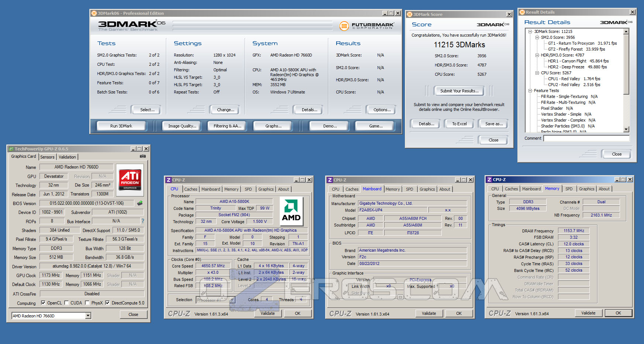Image resolution: width=644 pixels, height=344 pixels.
Task: Click Close in Result Details window
Action: click(x=616, y=154)
